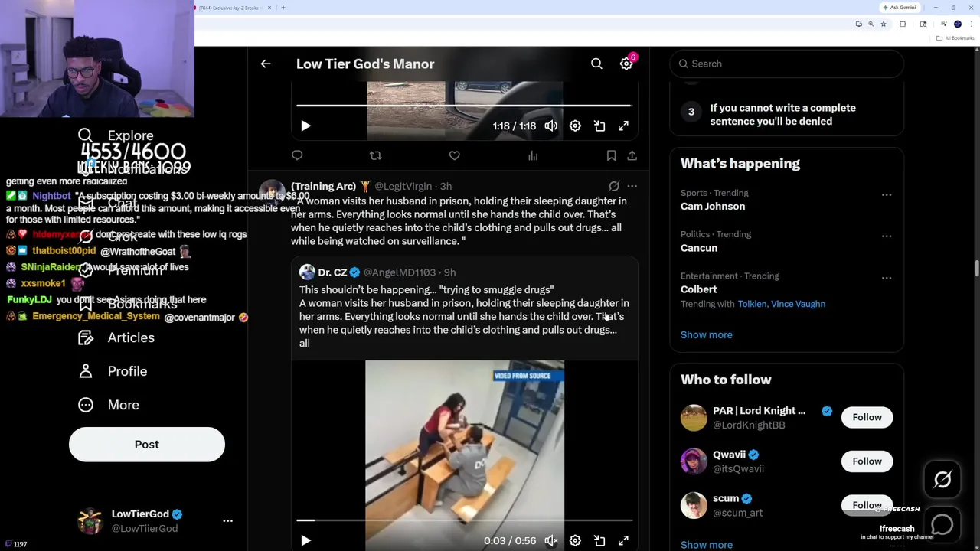Open more options for Cancun trend
This screenshot has width=980, height=551.
click(887, 236)
